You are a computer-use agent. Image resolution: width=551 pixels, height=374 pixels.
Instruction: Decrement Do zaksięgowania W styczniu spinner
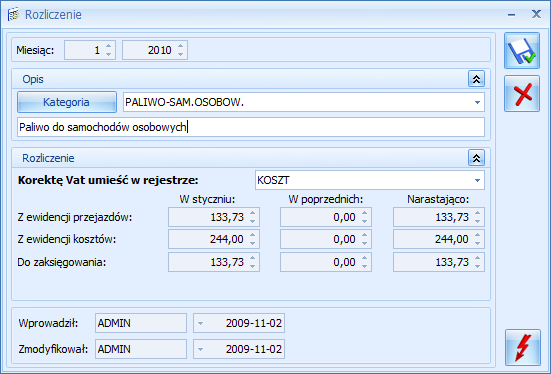pyautogui.click(x=253, y=266)
